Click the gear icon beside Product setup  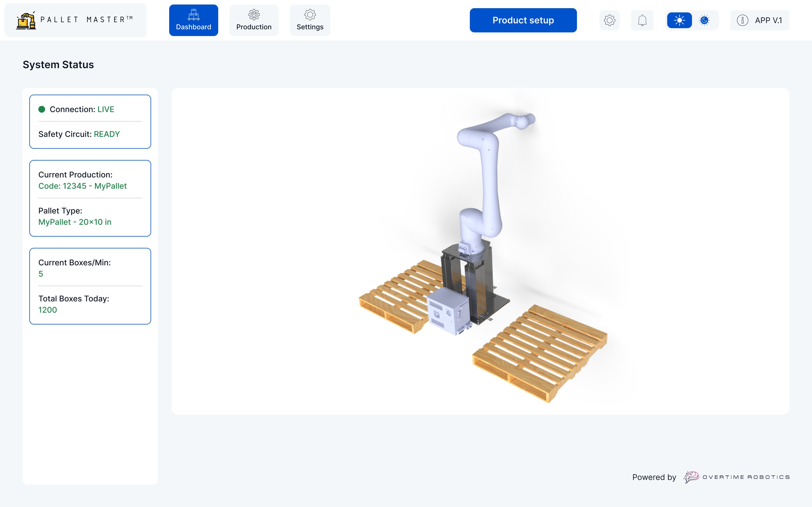tap(609, 20)
